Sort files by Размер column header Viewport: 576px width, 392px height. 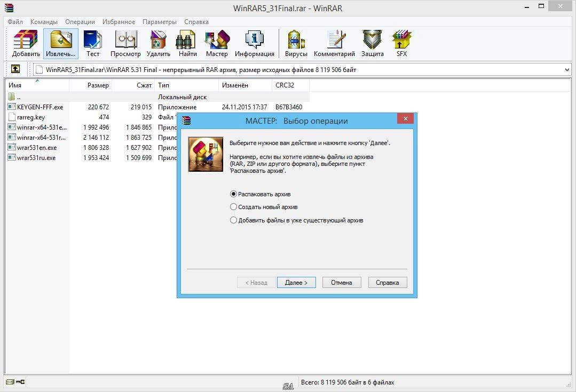pos(91,85)
